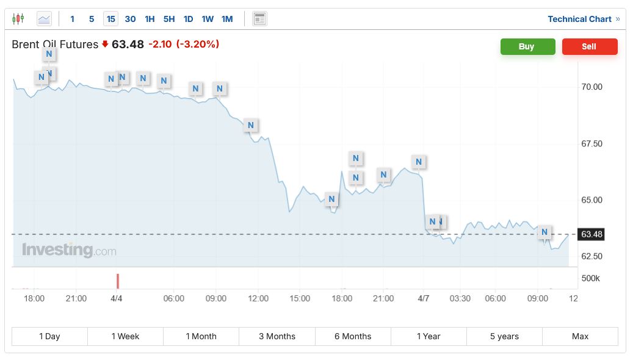
Task: Expand Technical Chart via double chevron
Action: point(618,19)
